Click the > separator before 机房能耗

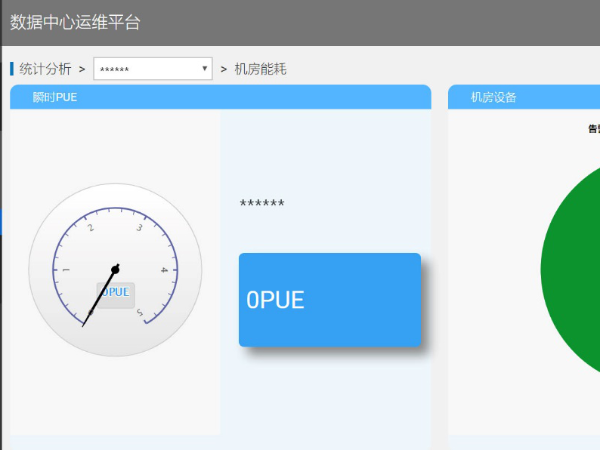point(224,69)
